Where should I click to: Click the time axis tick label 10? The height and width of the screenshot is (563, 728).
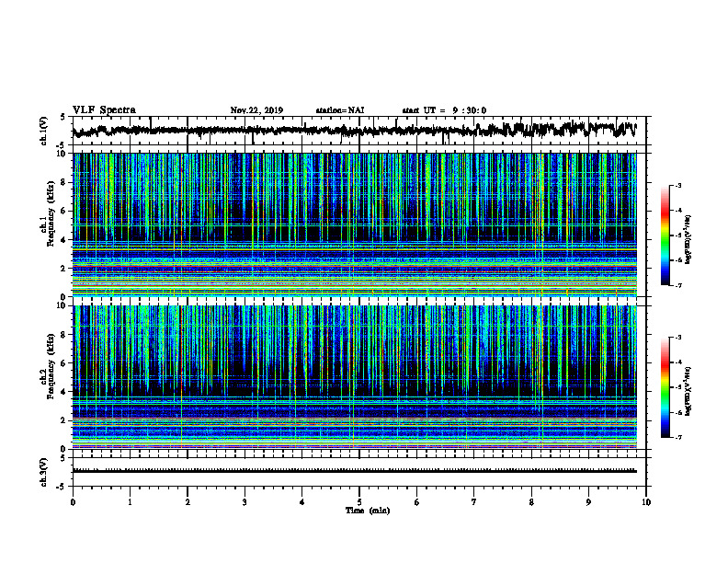(x=646, y=502)
